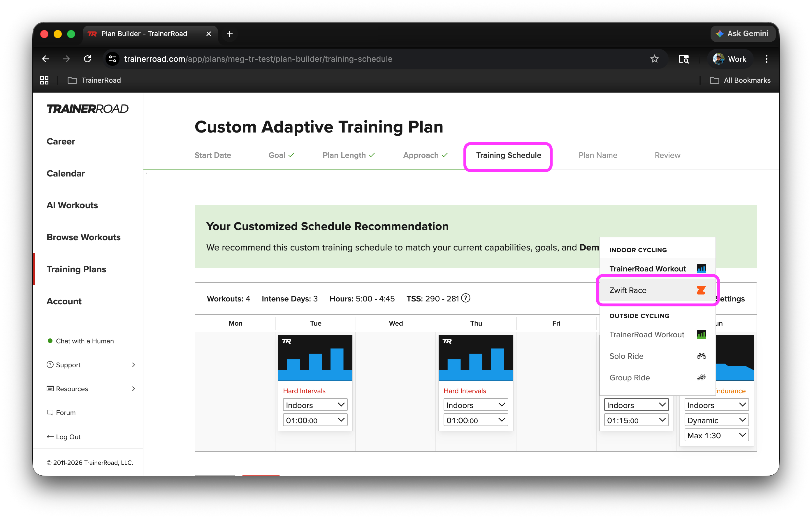The height and width of the screenshot is (519, 812).
Task: Open the TrainerRoad bookmarks folder
Action: [x=94, y=80]
